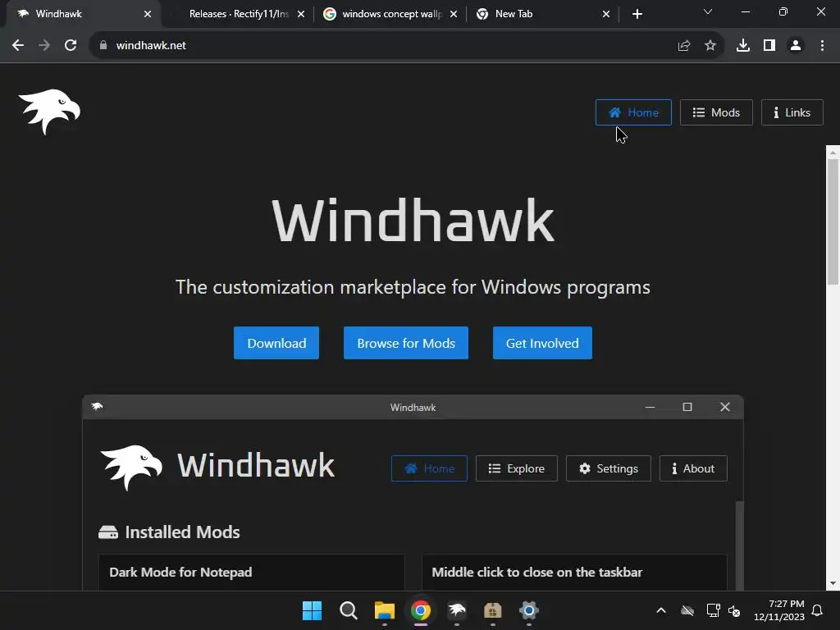Open Windows taskbar search
Viewport: 840px width, 630px height.
pos(348,610)
